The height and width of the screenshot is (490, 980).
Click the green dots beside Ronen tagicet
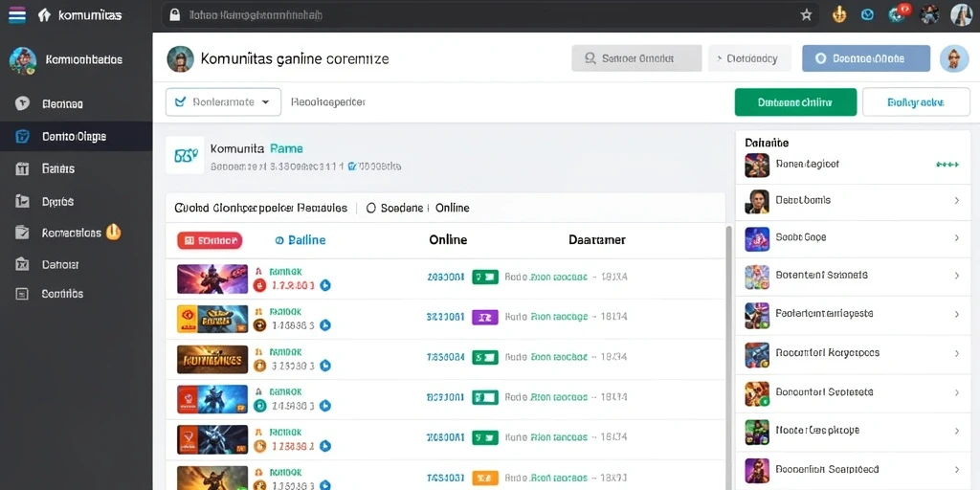click(x=947, y=165)
